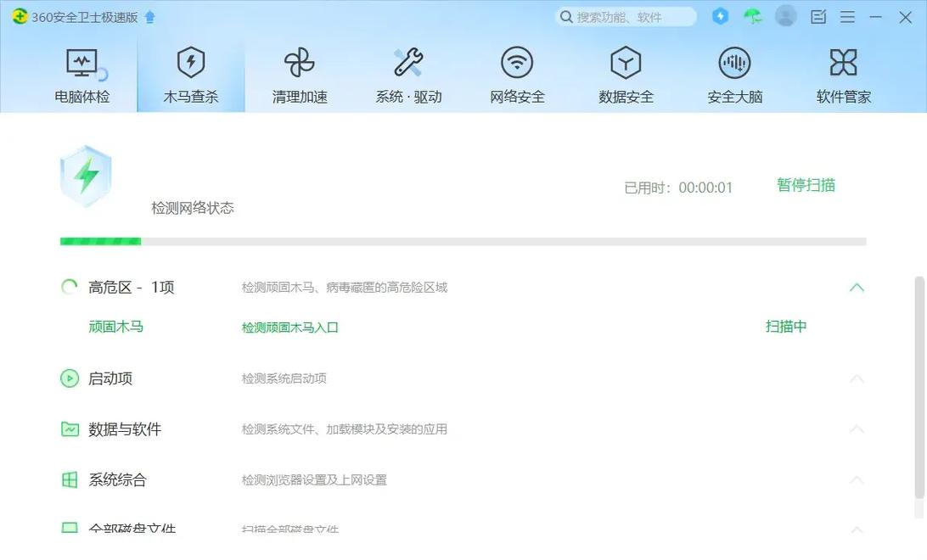Open the blue member badge icon
The image size is (927, 560).
(720, 16)
